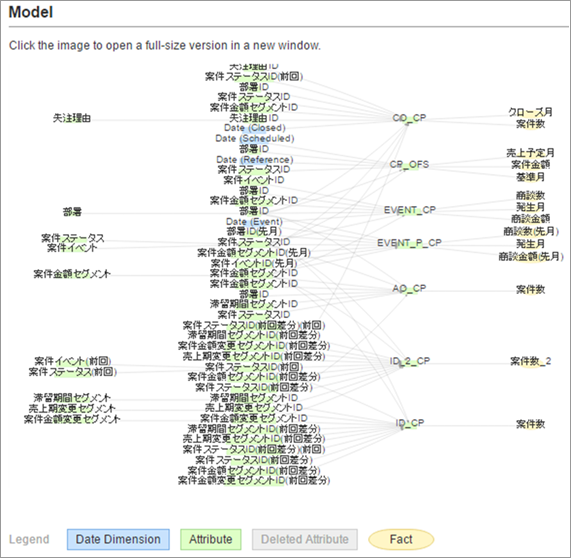Click the yellow Fact legend oval
The height and width of the screenshot is (558, 571).
[x=401, y=539]
